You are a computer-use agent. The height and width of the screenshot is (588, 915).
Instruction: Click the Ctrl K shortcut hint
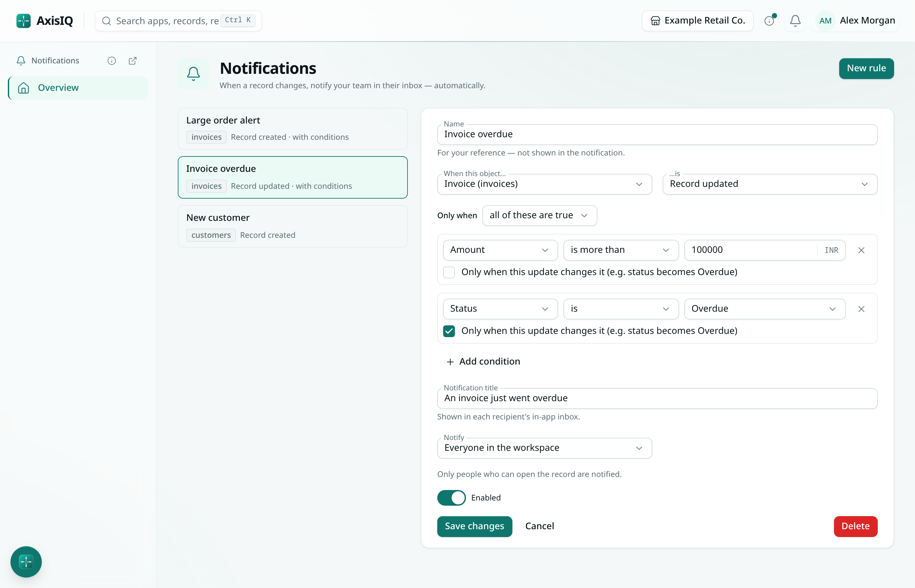point(238,20)
